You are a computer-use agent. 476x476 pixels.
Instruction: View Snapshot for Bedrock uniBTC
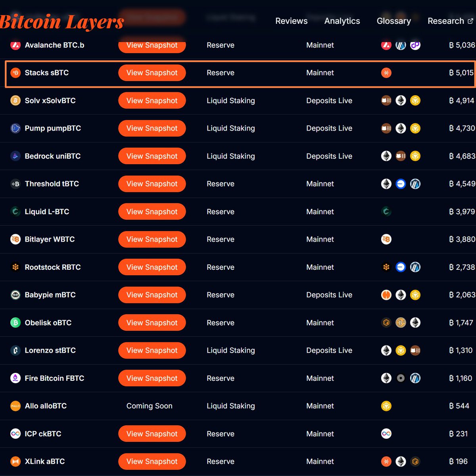click(x=152, y=156)
